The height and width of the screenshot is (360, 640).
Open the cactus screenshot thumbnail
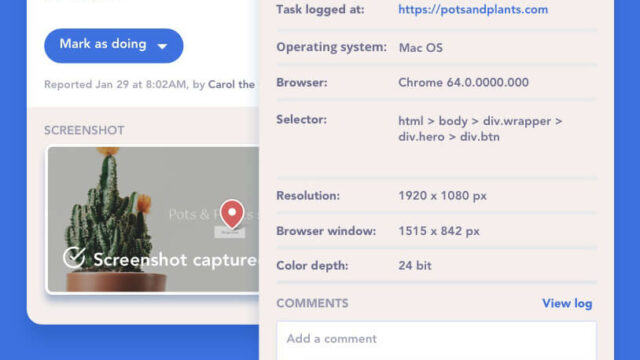pyautogui.click(x=153, y=220)
